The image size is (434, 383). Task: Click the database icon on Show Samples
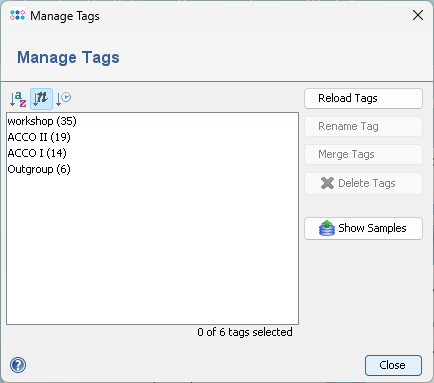coord(327,228)
